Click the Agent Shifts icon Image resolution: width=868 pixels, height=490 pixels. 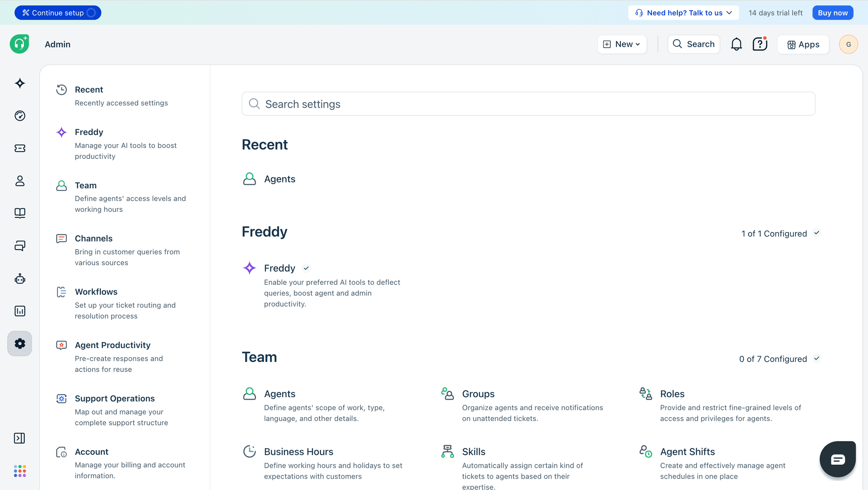(646, 451)
